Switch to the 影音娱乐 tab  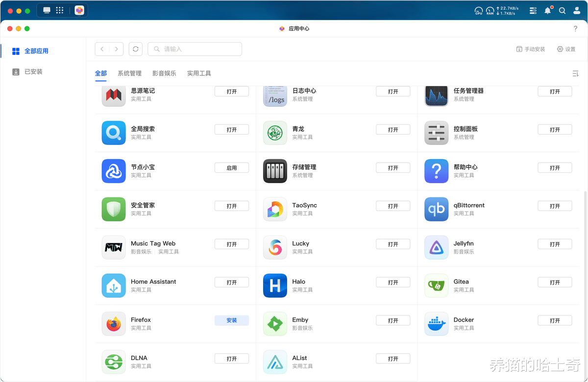pos(164,73)
